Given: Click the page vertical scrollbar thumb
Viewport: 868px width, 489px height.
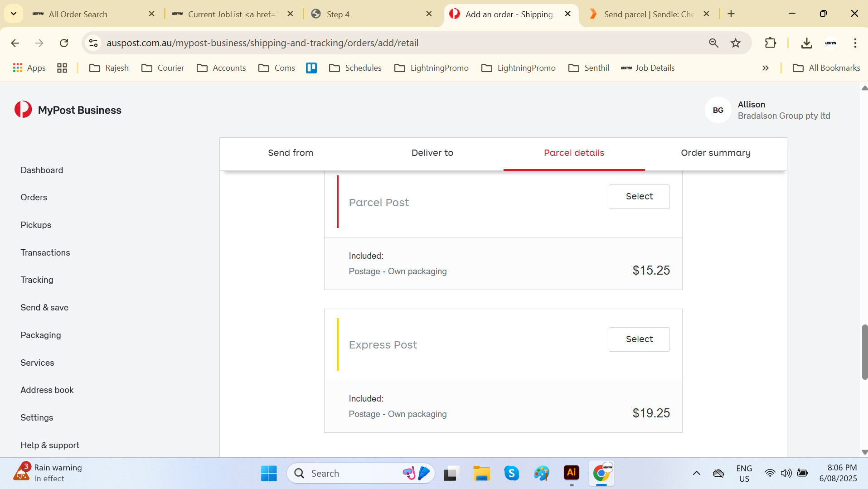Looking at the screenshot, I should pos(864,352).
